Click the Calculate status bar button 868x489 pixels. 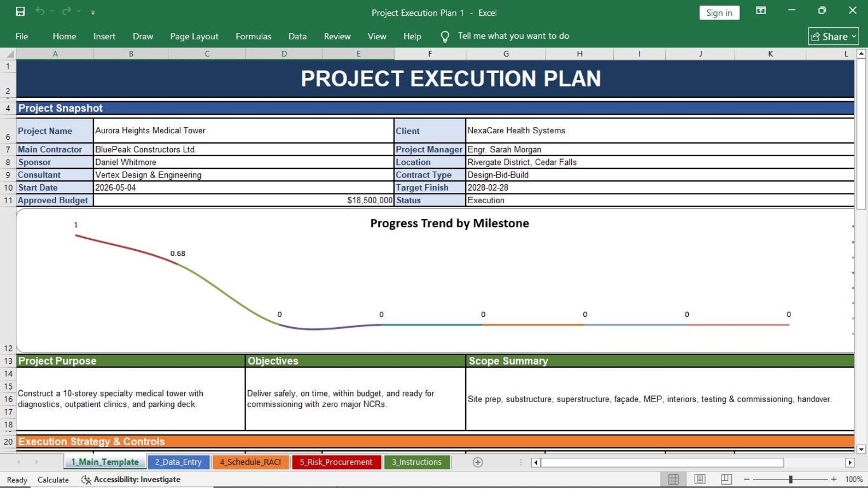coord(53,480)
